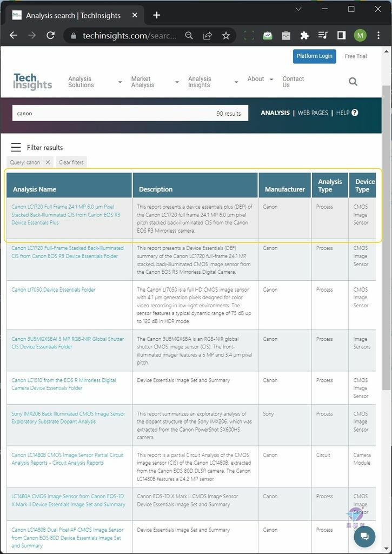This screenshot has width=392, height=554.
Task: Remove the Query: canon filter chip
Action: (48, 162)
